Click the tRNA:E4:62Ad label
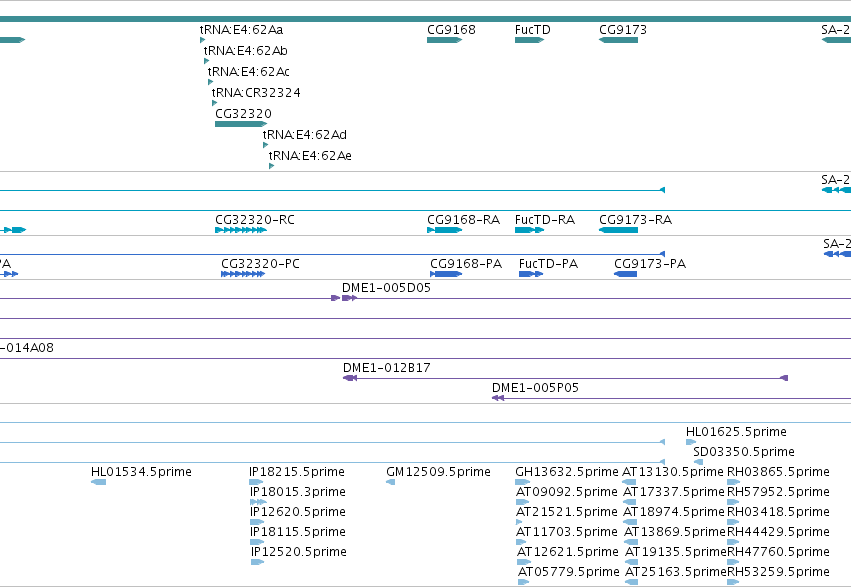Screen dimensions: 851x587 (304, 135)
